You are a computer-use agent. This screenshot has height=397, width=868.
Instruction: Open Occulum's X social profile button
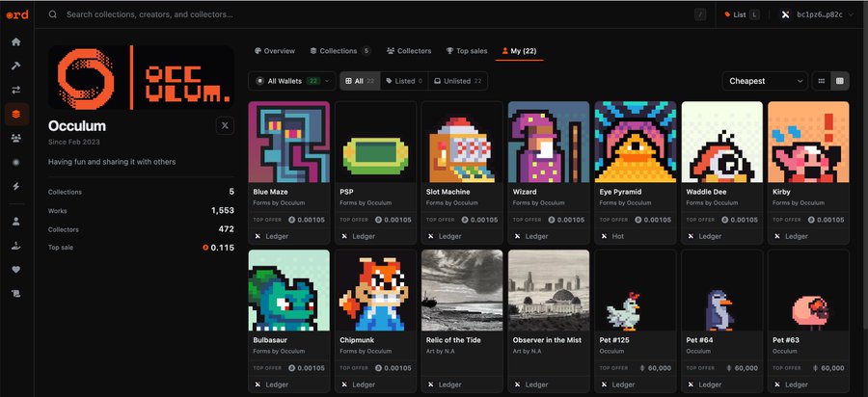pyautogui.click(x=225, y=126)
